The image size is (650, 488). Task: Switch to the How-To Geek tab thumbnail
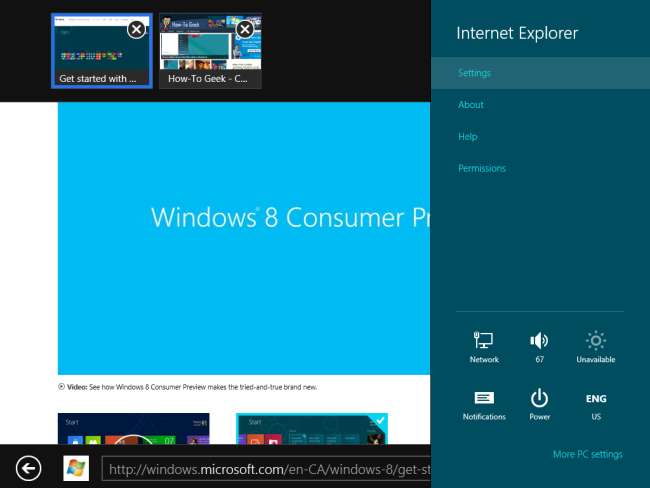point(211,51)
